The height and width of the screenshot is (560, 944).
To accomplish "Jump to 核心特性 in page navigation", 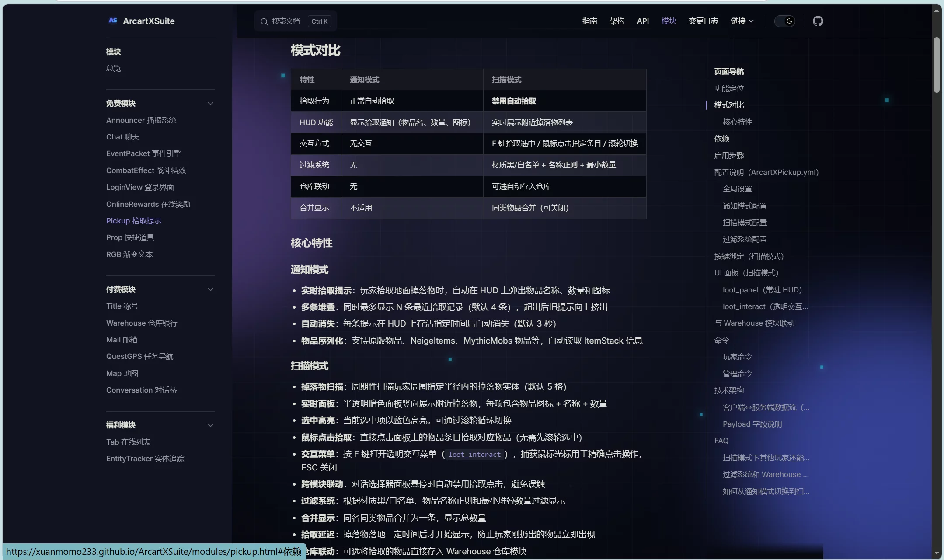I will 737,122.
